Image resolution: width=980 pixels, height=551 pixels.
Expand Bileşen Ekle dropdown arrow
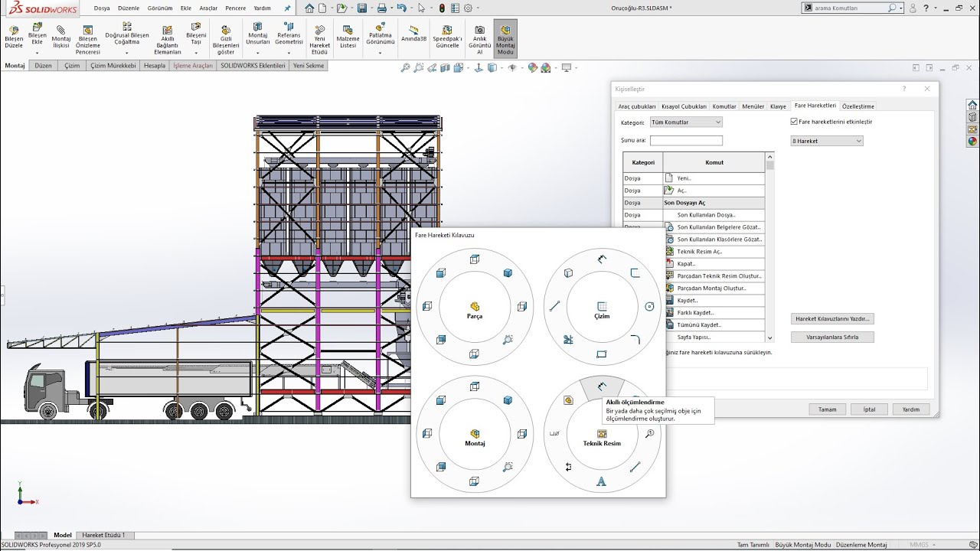[x=37, y=53]
